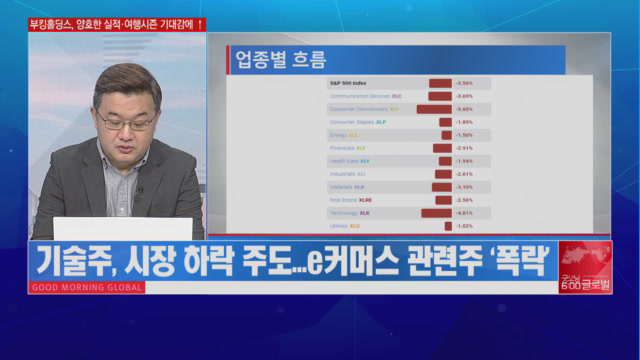
Task: Click the 부킹홀딩스 top red ticker text
Action: click(117, 25)
